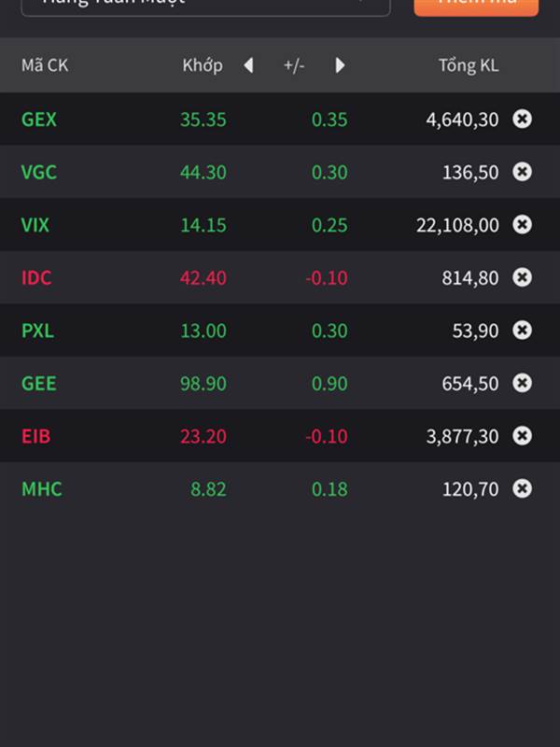Image resolution: width=560 pixels, height=747 pixels.
Task: Select the EIB stock symbol
Action: click(35, 436)
